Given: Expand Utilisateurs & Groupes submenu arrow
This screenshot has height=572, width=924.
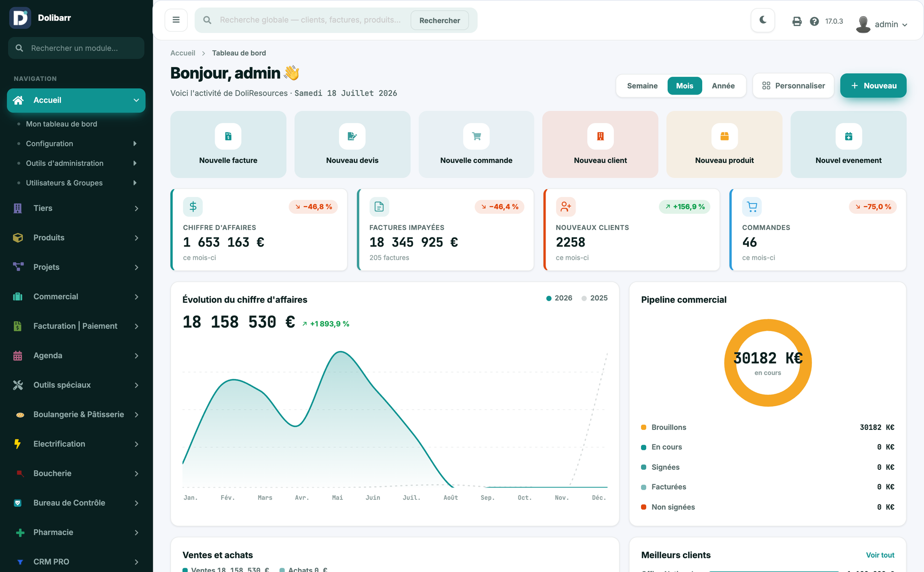Looking at the screenshot, I should tap(135, 183).
